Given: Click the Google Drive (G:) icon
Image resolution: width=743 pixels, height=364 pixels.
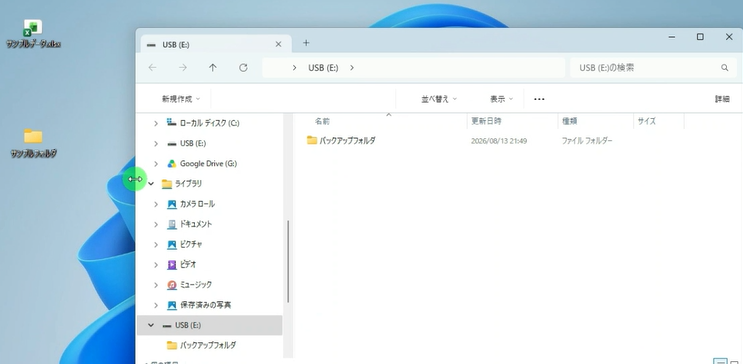Looking at the screenshot, I should (x=172, y=164).
